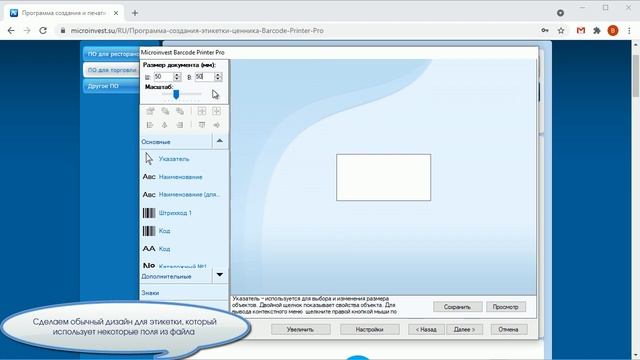640x360 pixels.
Task: Open the Chrome profile avatar B
Action: pos(613,31)
